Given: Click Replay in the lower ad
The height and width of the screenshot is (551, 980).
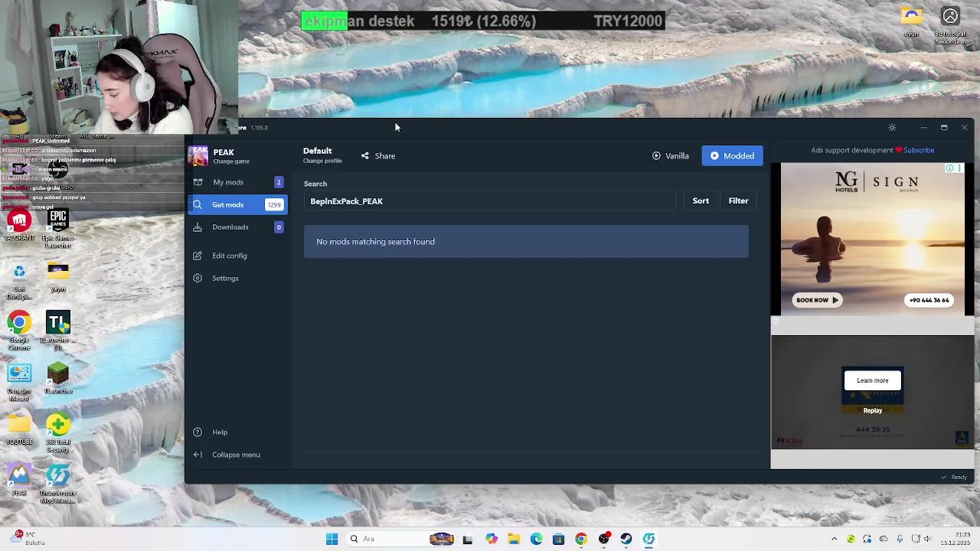Looking at the screenshot, I should [x=873, y=410].
